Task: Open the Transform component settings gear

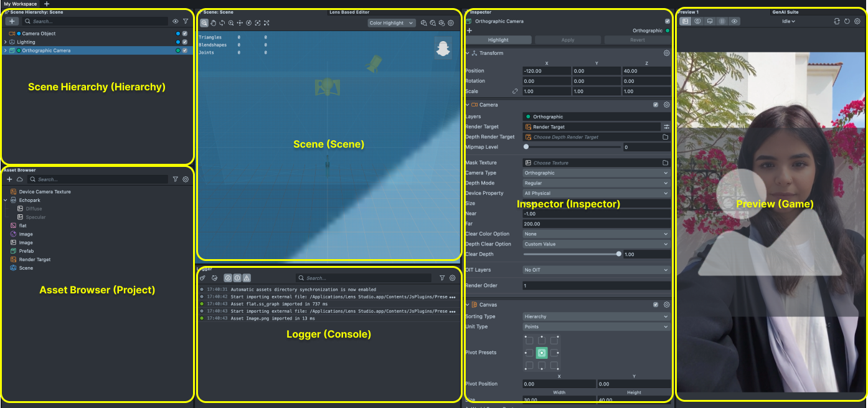Action: click(666, 54)
